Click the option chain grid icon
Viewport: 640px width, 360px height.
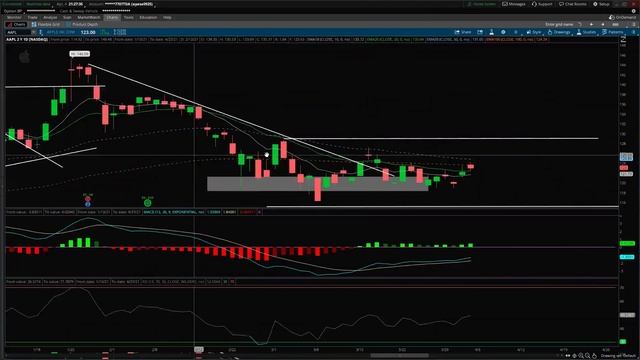[x=120, y=32]
